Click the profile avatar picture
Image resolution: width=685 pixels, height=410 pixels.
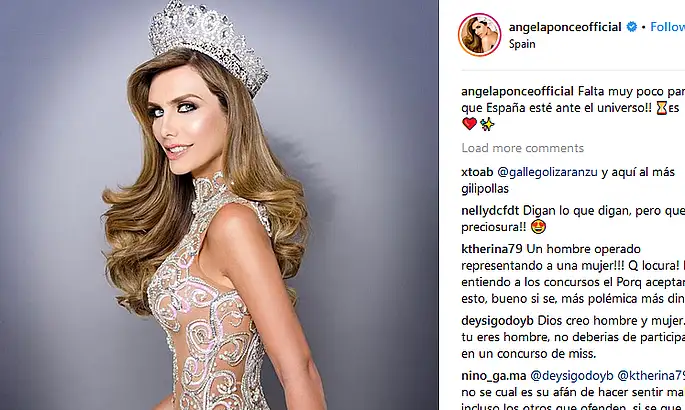pos(479,34)
